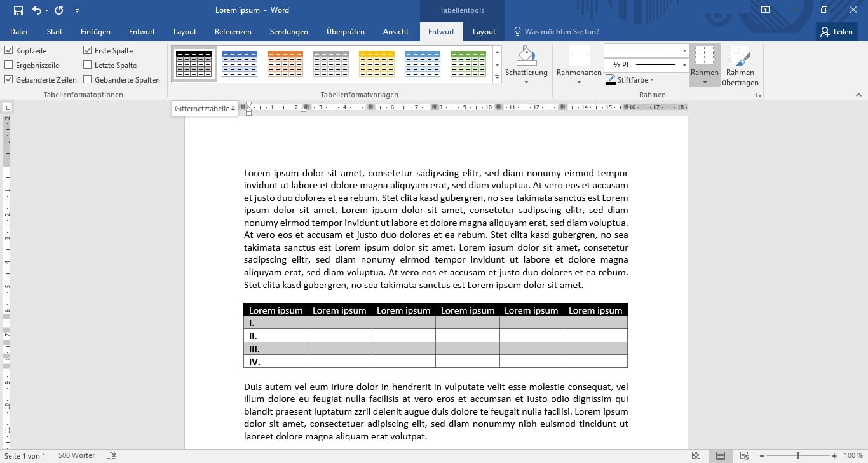Click the Redo/Repeat icon
Screen dimensions: 868x463
(58, 10)
